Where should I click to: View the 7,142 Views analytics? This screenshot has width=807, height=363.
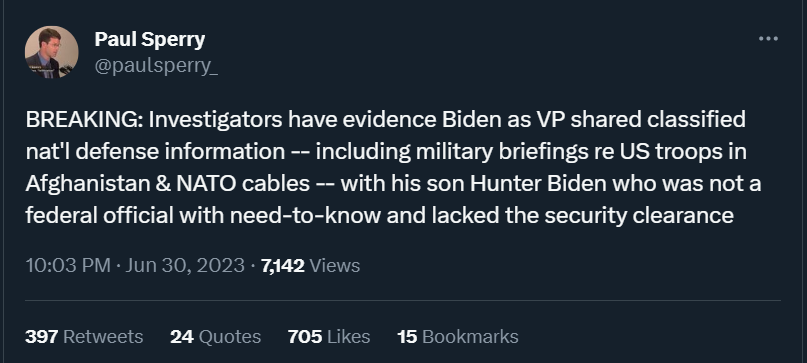click(310, 266)
